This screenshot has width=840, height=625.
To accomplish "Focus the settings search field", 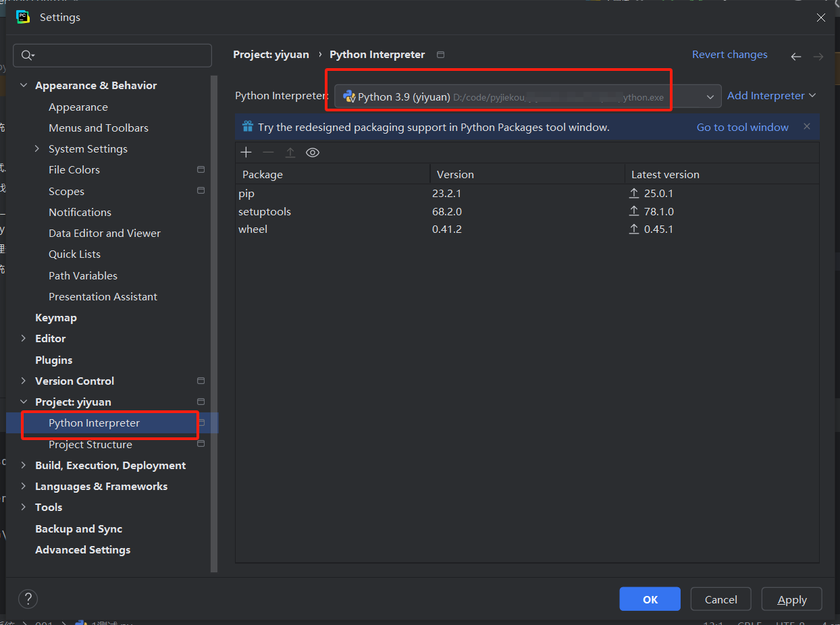I will (x=113, y=55).
